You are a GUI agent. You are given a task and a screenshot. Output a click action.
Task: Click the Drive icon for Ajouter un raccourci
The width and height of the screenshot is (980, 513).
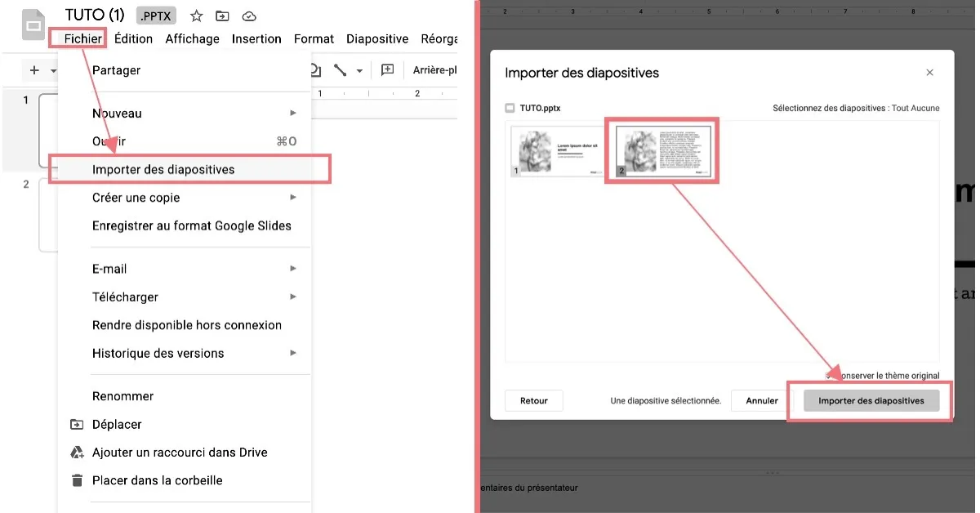(x=77, y=452)
